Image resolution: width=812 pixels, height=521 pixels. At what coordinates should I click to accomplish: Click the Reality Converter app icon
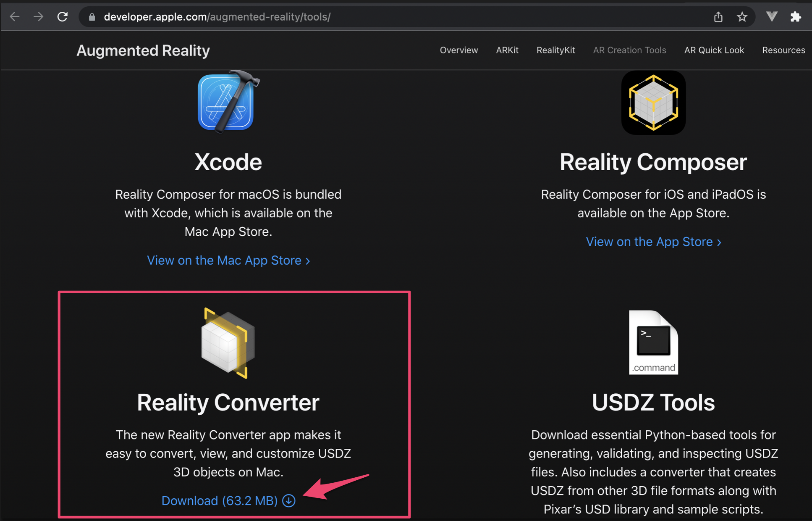228,343
